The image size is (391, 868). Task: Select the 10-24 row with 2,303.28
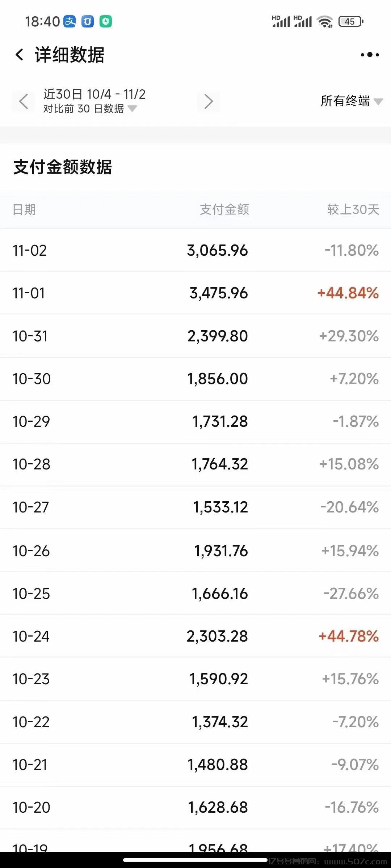(x=195, y=636)
